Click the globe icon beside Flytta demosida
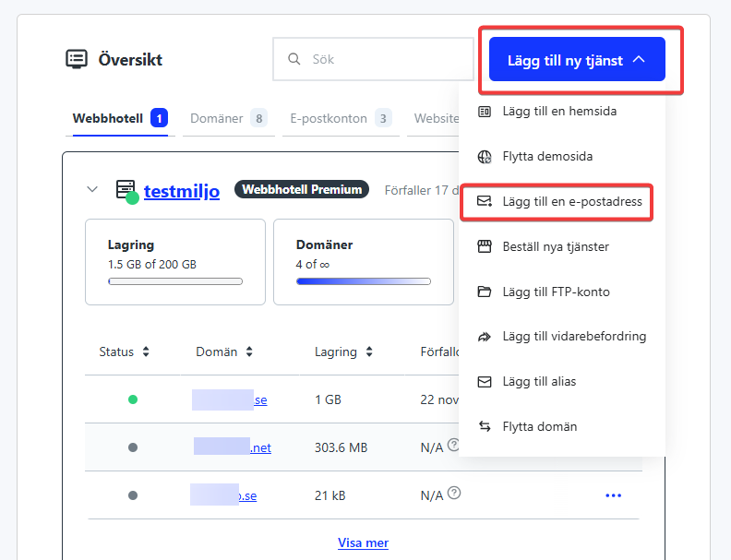Viewport: 731px width, 560px height. [x=485, y=157]
